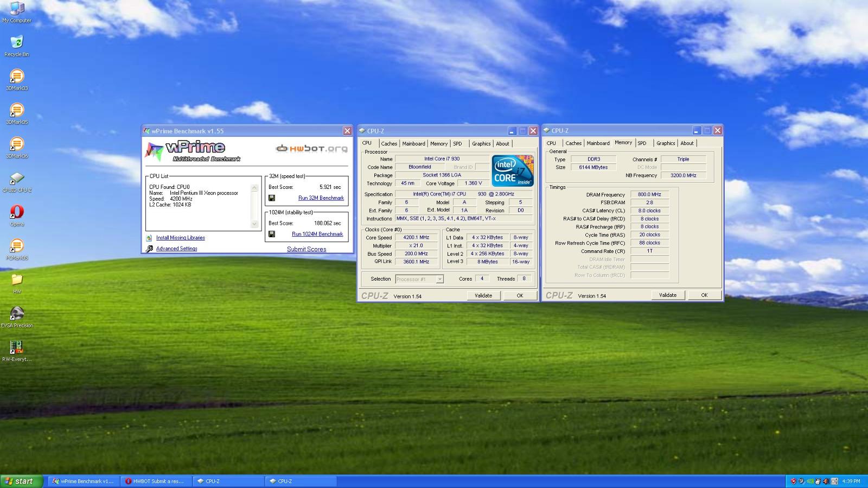Viewport: 868px width, 488px height.
Task: Open the About tab in right CPU-Z window
Action: (687, 143)
